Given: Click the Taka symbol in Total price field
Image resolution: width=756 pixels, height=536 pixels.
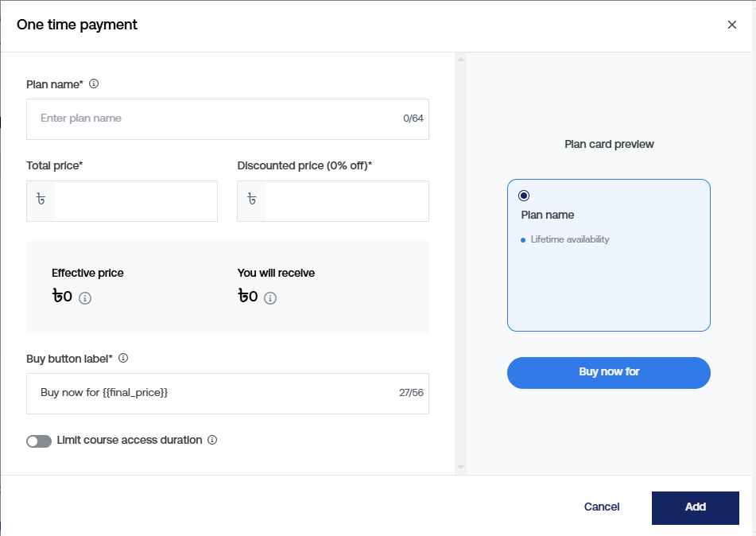Looking at the screenshot, I should point(41,200).
